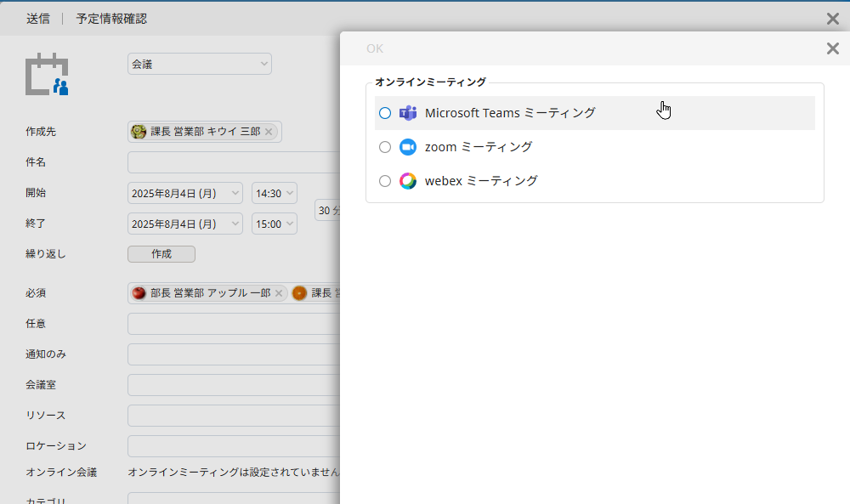Select webex meeting radio button
Viewport: 850px width, 504px height.
(x=385, y=181)
